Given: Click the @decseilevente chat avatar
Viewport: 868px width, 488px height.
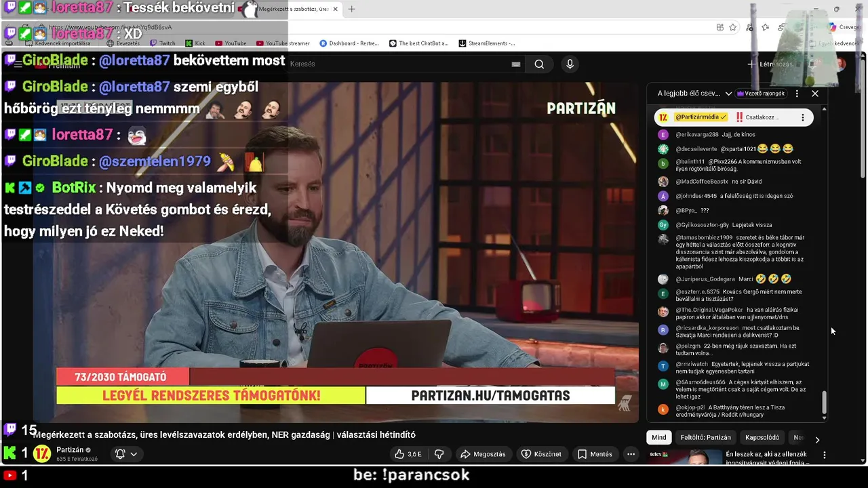Looking at the screenshot, I should click(663, 149).
